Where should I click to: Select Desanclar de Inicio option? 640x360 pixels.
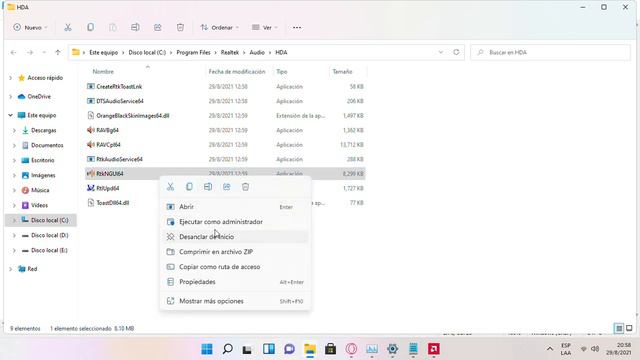click(x=235, y=237)
